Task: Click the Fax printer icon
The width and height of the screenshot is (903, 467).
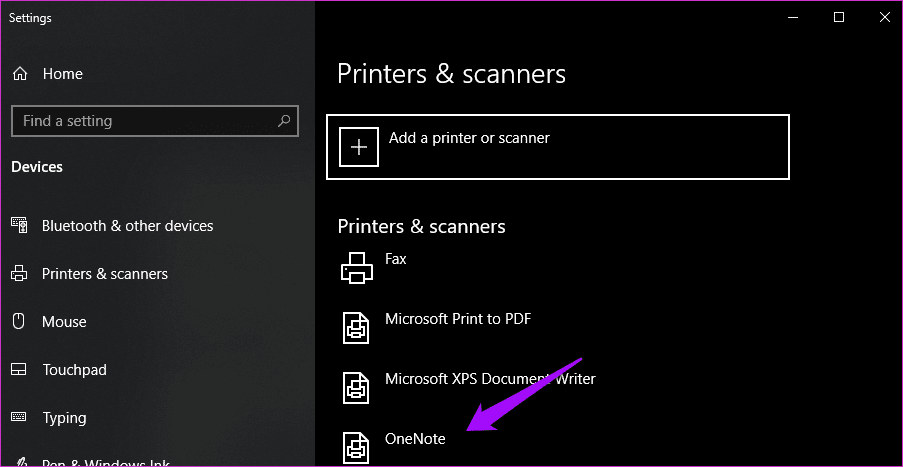Action: tap(357, 268)
